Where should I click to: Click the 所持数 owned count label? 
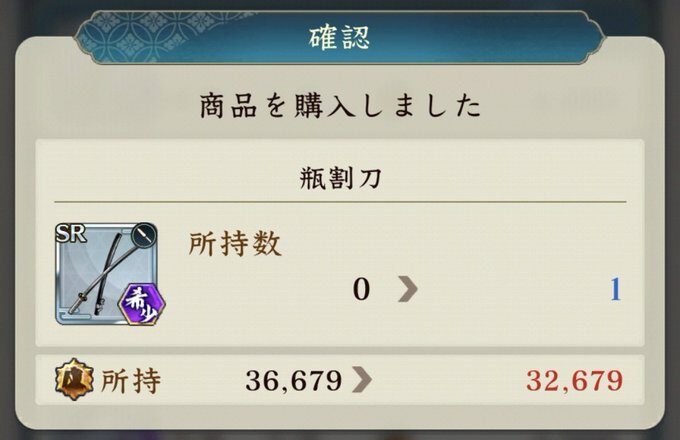point(235,244)
